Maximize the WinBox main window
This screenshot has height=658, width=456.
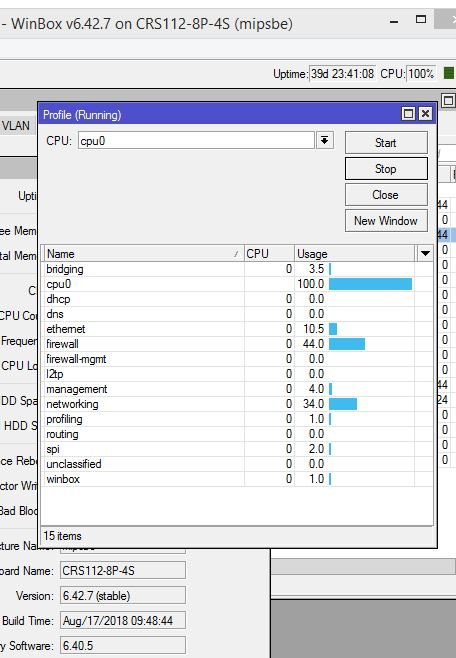pyautogui.click(x=421, y=19)
